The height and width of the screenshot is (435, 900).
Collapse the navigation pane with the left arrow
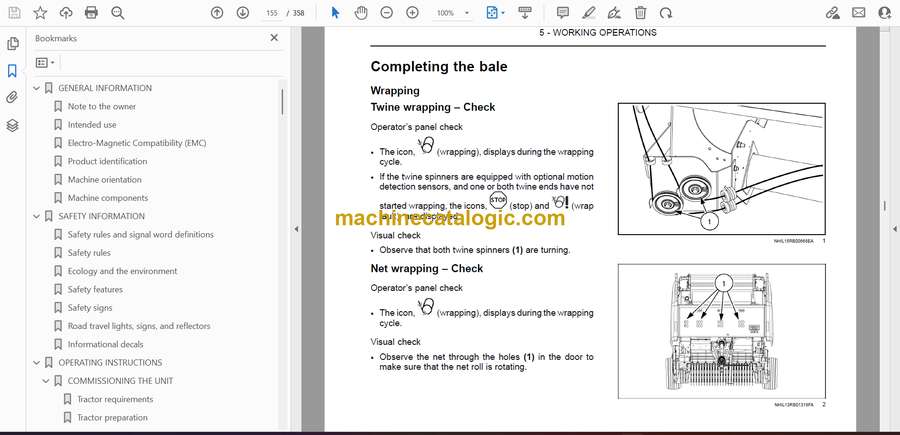point(296,229)
